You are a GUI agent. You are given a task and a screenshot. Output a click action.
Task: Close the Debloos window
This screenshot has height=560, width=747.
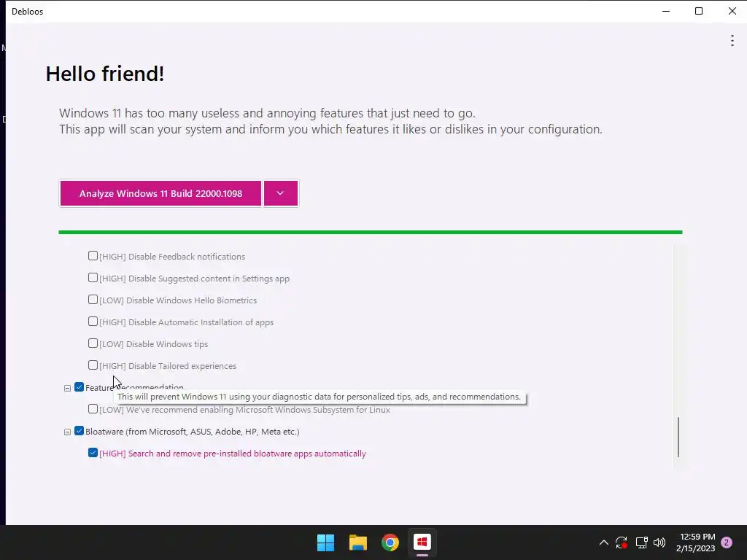click(732, 11)
